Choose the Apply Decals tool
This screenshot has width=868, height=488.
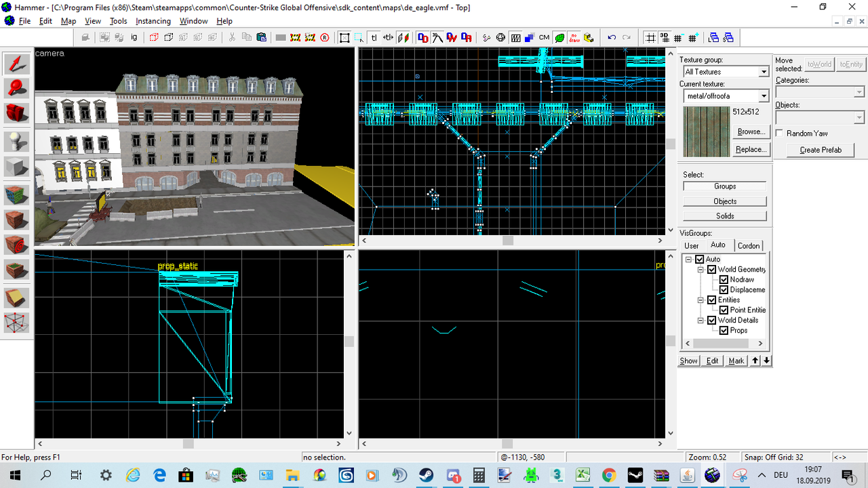(17, 244)
